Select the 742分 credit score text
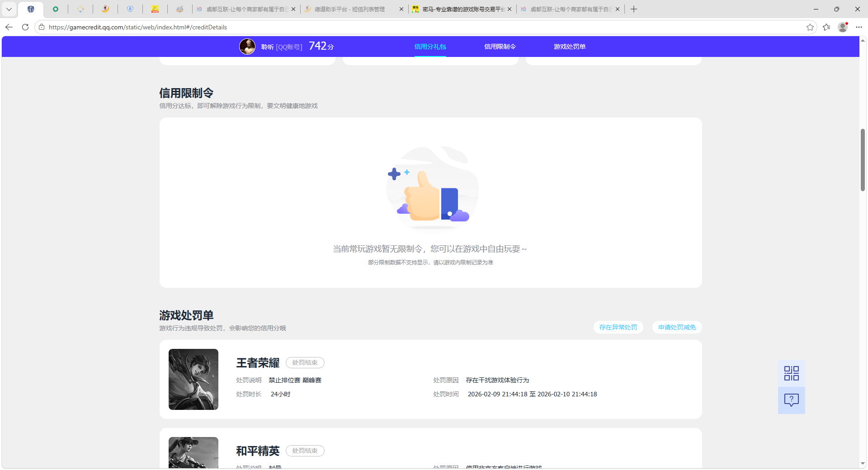The image size is (868, 470). [x=321, y=46]
